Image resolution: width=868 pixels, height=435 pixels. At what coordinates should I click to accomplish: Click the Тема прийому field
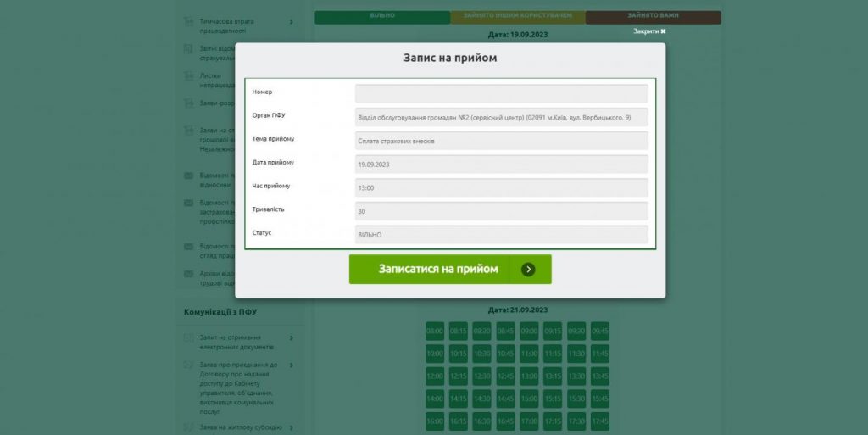click(x=501, y=141)
